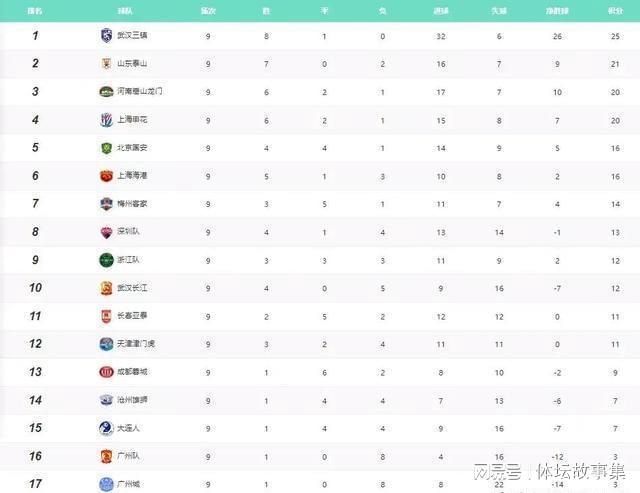The width and height of the screenshot is (640, 493).
Task: Open the 上海海港 red team logo
Action: pos(107,176)
